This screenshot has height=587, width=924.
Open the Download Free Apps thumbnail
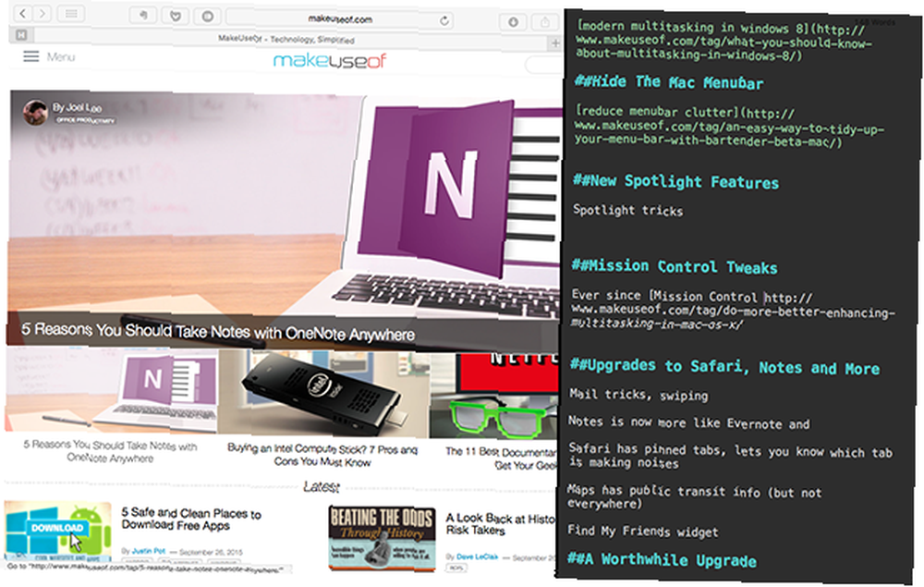(57, 532)
